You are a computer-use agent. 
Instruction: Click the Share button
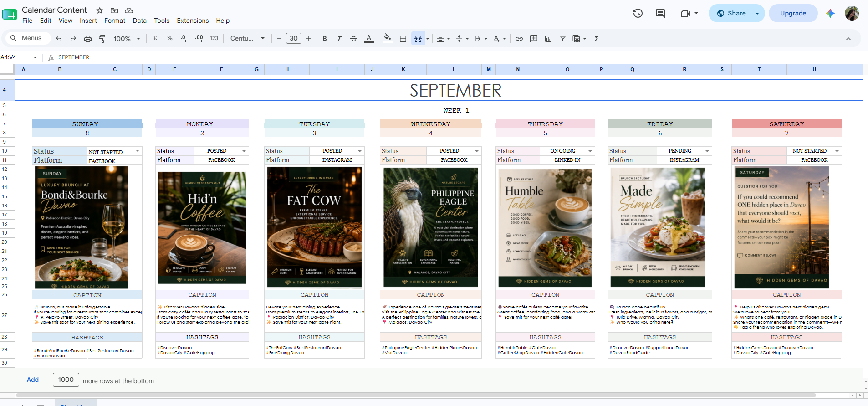point(730,13)
